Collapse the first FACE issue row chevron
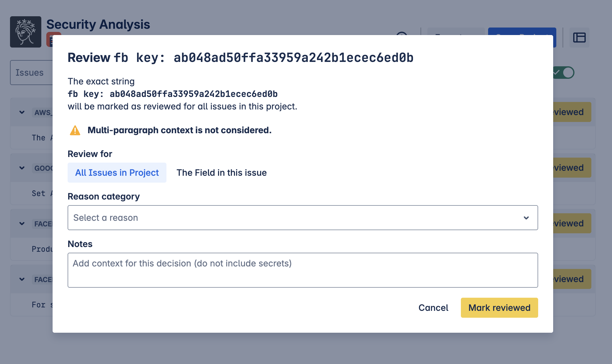 (x=22, y=224)
